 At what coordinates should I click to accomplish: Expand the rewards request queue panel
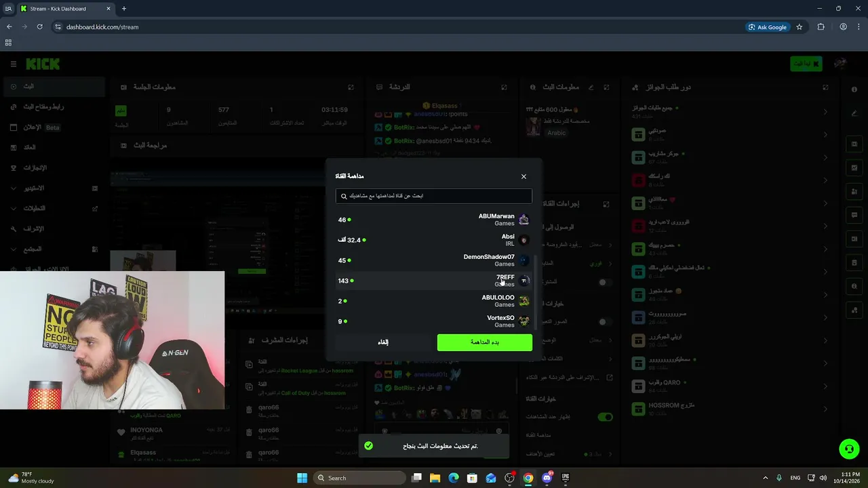(x=825, y=87)
